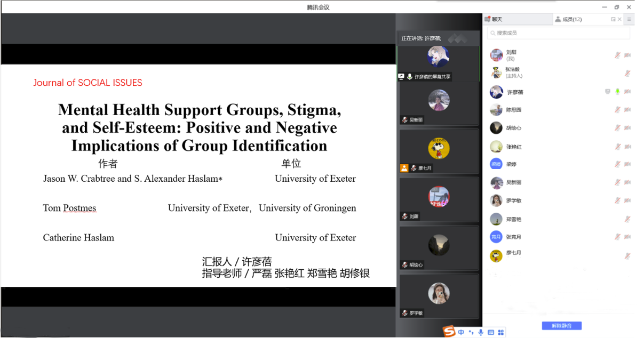The height and width of the screenshot is (338, 644).
Task: Open the side panel hamburger menu
Action: 629,20
